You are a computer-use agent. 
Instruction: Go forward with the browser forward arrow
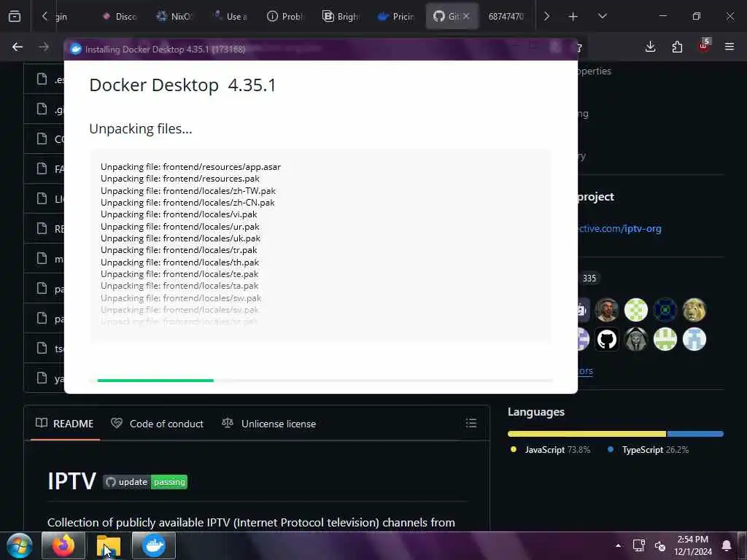pos(44,47)
